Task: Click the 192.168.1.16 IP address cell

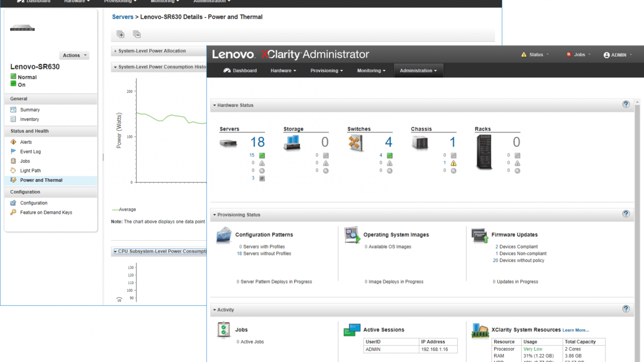Action: [x=438, y=350]
